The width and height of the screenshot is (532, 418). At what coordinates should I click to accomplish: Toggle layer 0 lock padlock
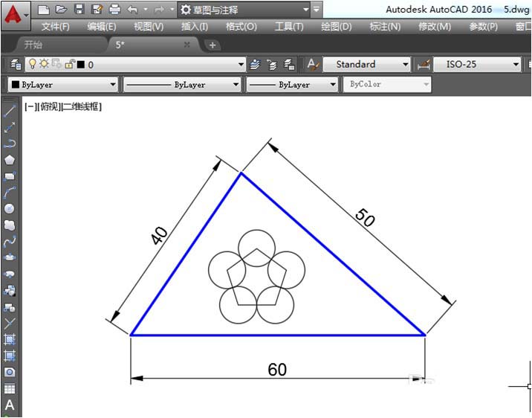tap(70, 64)
